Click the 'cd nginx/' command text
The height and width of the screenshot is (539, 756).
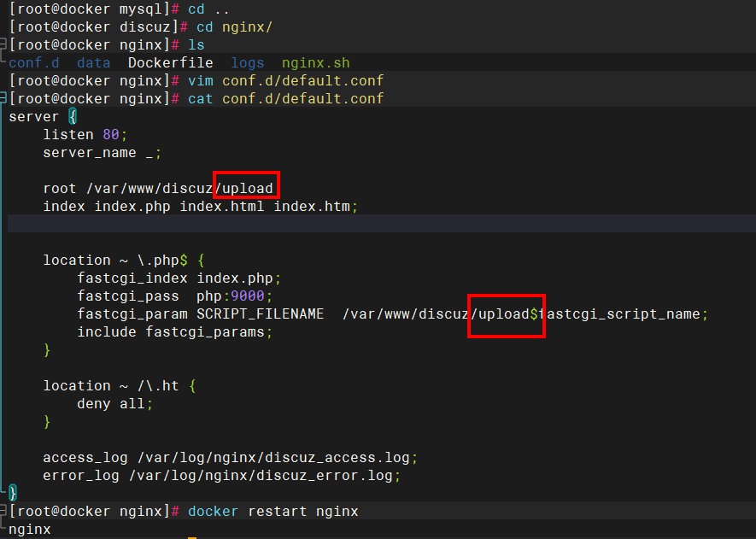(234, 27)
